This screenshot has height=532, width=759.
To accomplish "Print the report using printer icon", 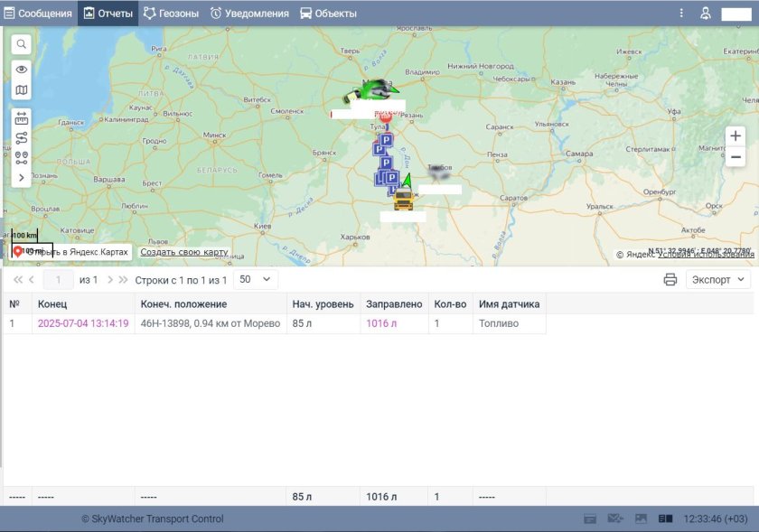I will click(x=670, y=280).
